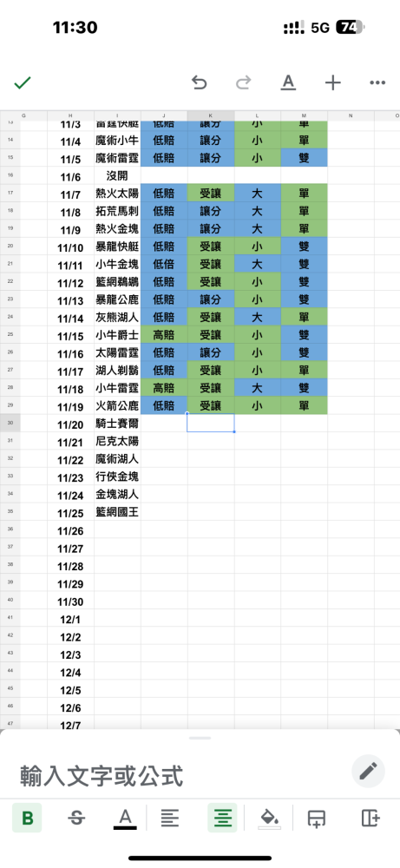Select 讓分 in the 暴龍公鹿 row
The height and width of the screenshot is (868, 400).
[x=211, y=299]
